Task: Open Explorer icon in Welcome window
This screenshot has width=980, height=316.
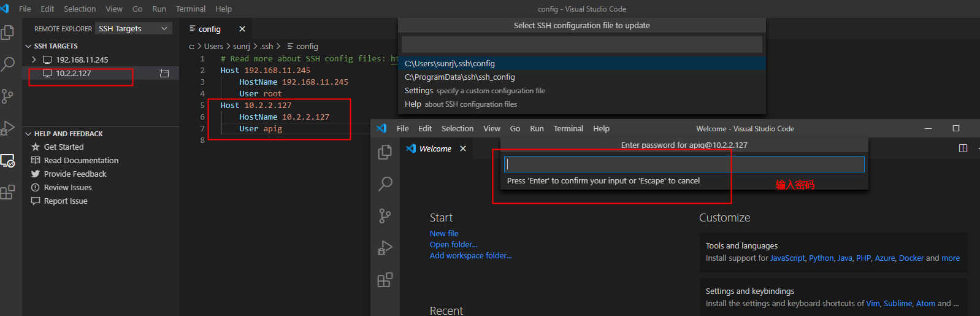Action: coord(385,152)
